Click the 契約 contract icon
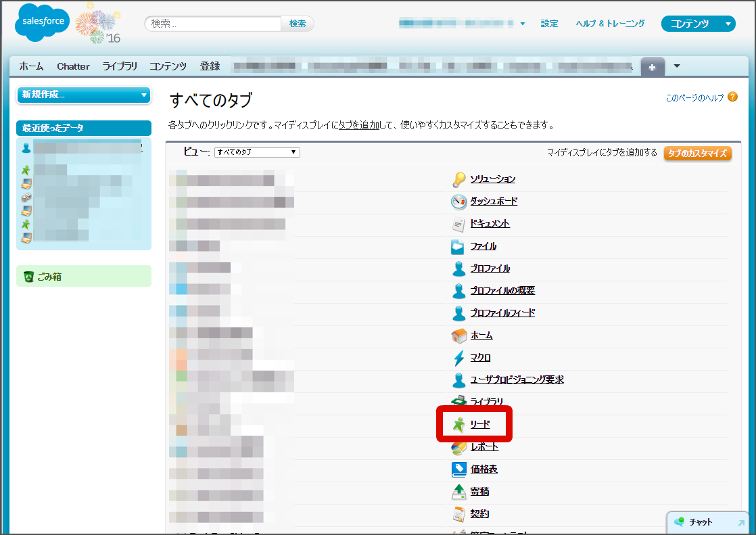The image size is (756, 535). coord(459,513)
